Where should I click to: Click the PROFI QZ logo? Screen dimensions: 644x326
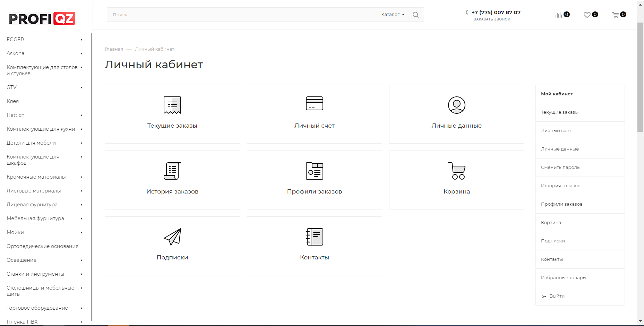tap(42, 18)
